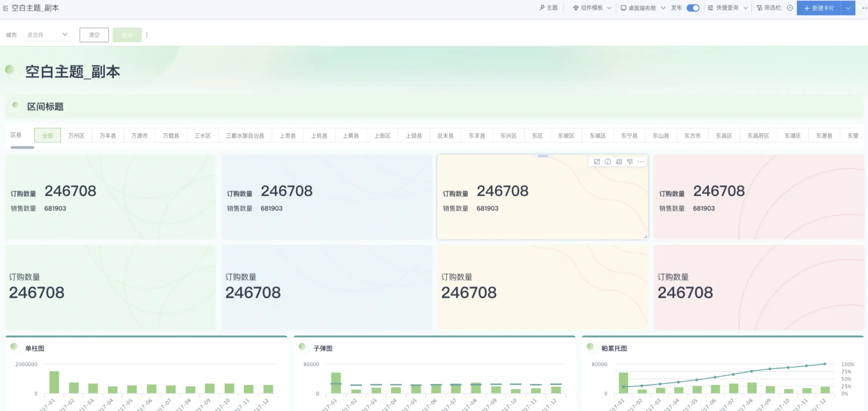Expand the 快捷查询 quick query dropdown
Screen dimensions: 868x411
pyautogui.click(x=727, y=8)
